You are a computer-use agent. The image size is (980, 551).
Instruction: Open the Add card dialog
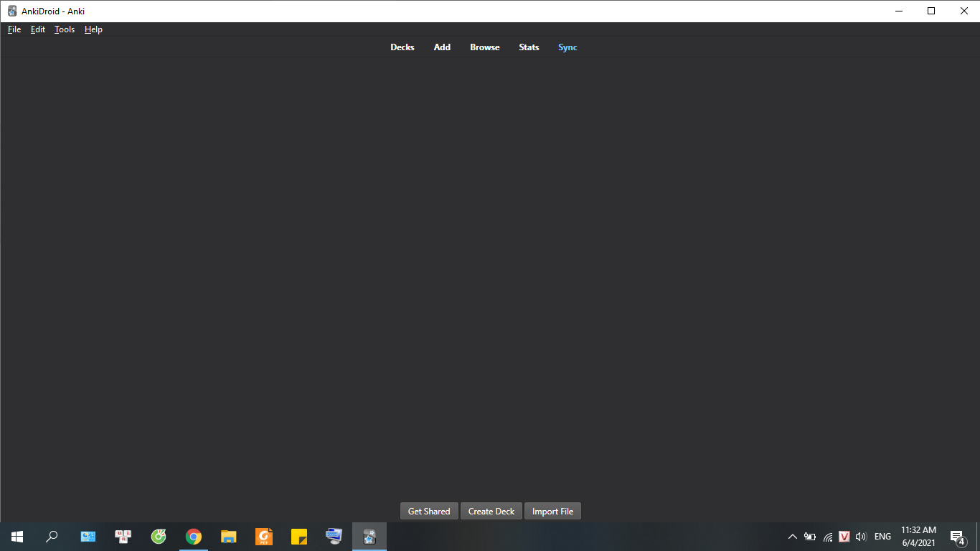pos(442,47)
